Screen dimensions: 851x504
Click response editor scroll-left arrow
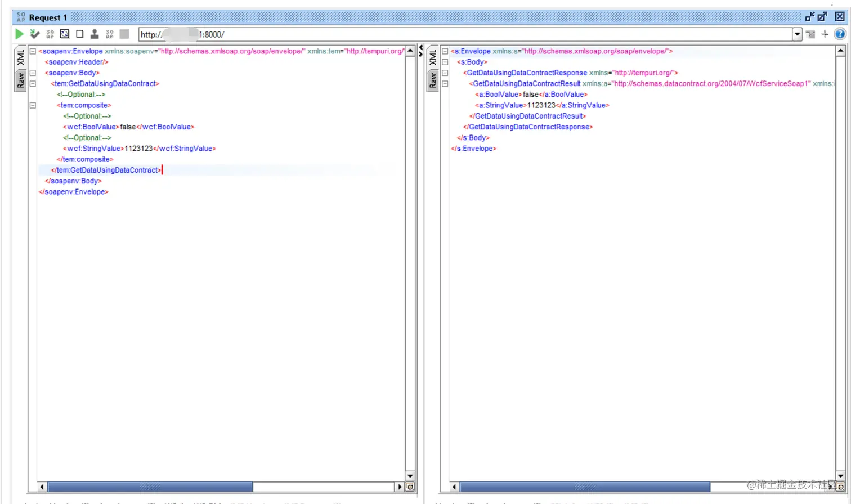[x=455, y=487]
